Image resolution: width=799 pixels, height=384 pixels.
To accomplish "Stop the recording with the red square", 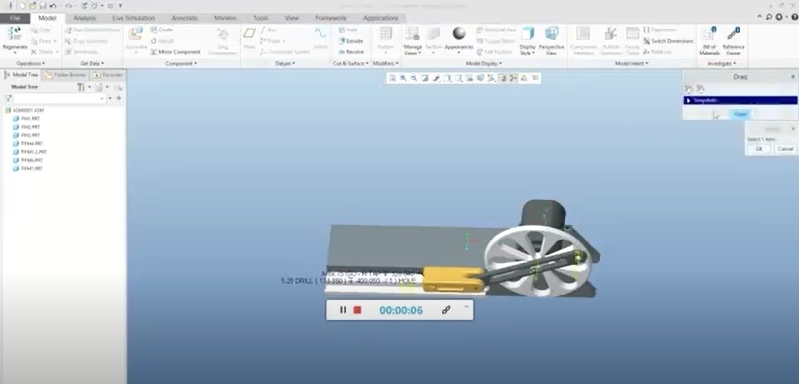I will tap(357, 310).
